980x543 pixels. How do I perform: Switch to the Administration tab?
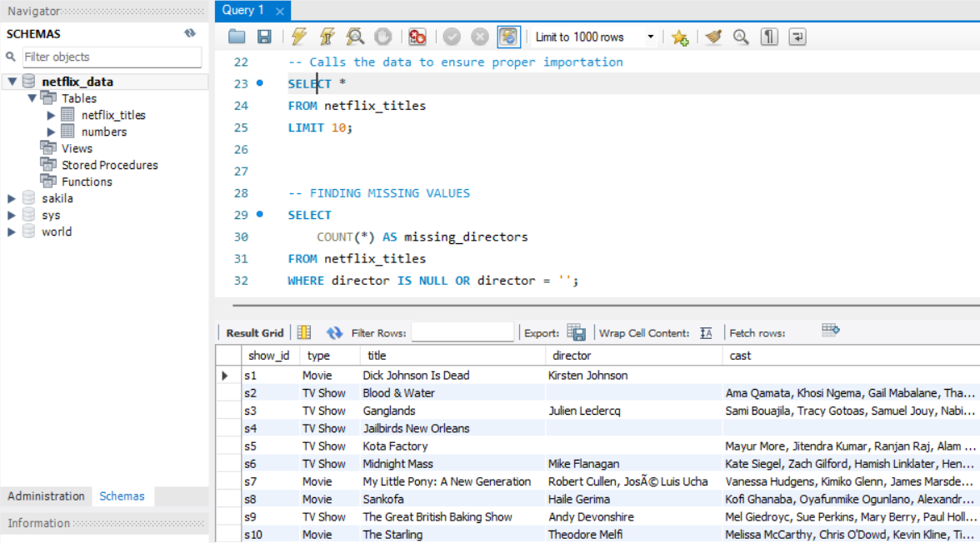[46, 496]
